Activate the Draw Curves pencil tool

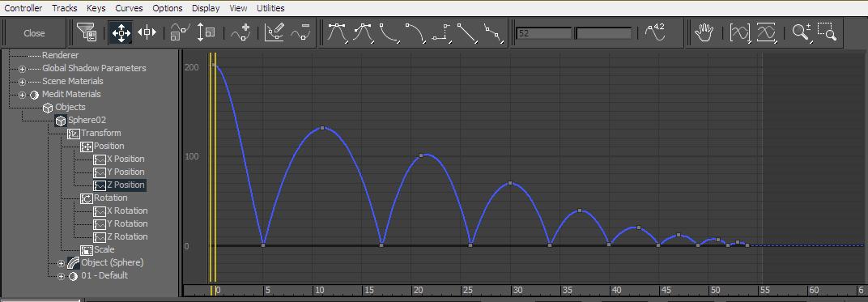click(274, 32)
